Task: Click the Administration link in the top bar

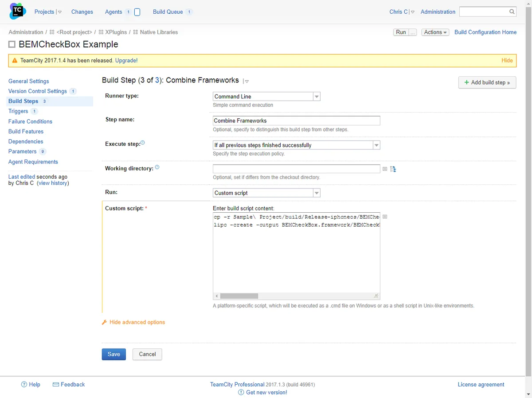Action: [438, 12]
